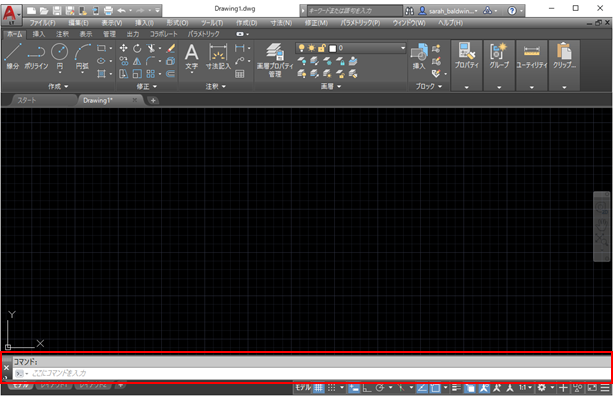Screen dimensions: 613x396
Task: Select the Fillet tool icon
Action: [151, 61]
